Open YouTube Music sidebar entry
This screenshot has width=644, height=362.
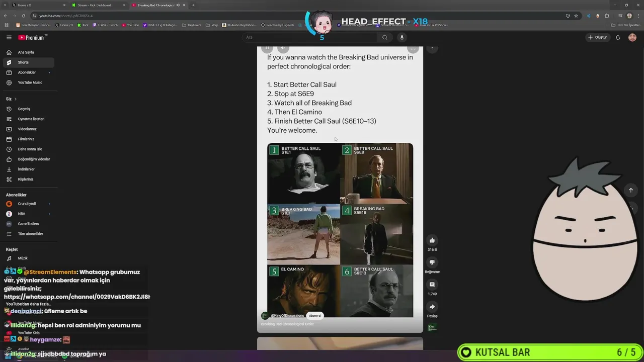click(29, 82)
